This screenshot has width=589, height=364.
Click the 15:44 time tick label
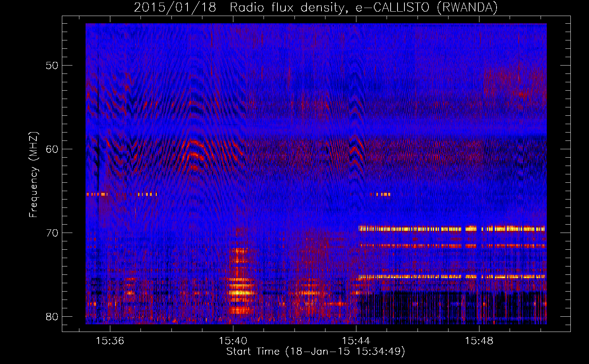coord(356,341)
